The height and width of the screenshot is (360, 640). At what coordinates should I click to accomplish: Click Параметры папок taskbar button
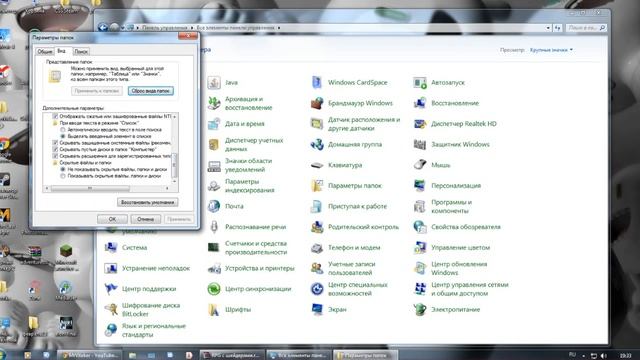click(365, 355)
